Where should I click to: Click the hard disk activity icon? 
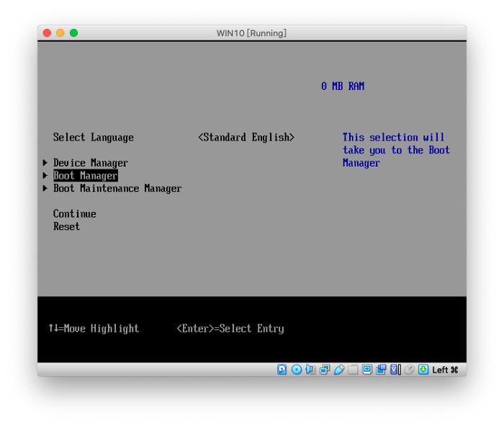tap(282, 370)
